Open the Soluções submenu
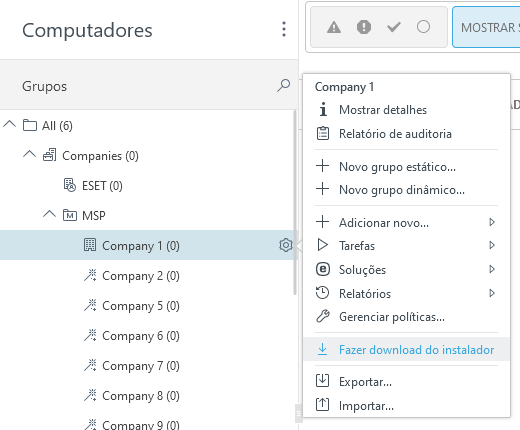520x430 pixels. pos(406,270)
